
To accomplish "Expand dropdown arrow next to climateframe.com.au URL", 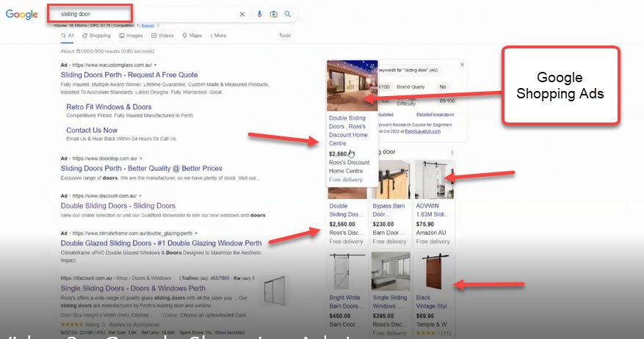I will (x=196, y=233).
